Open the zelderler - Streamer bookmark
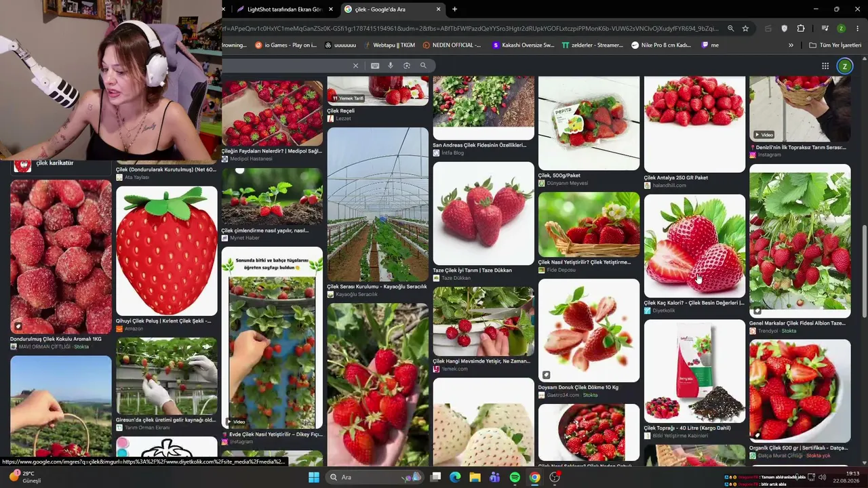 tap(592, 45)
